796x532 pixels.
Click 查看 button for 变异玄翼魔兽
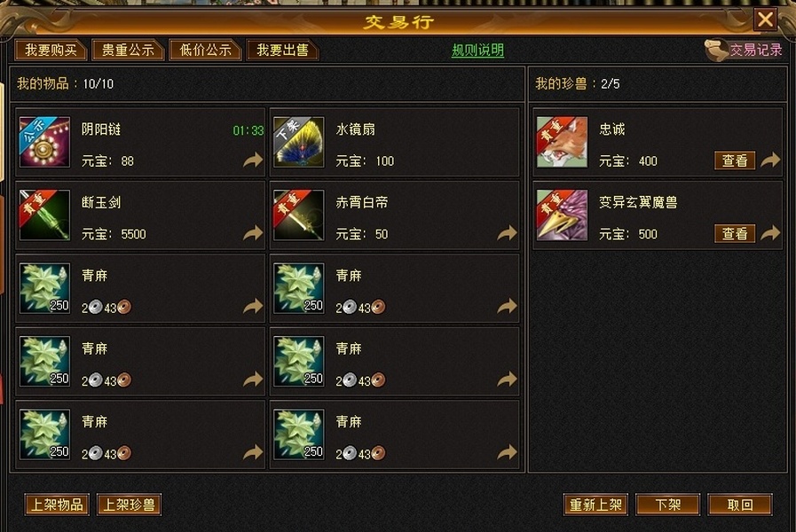click(x=735, y=234)
